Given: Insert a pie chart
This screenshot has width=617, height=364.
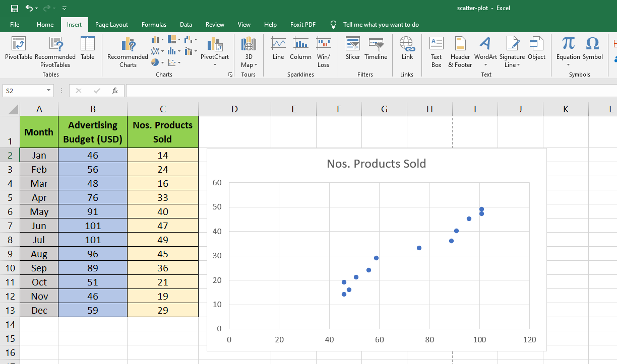Looking at the screenshot, I should point(155,62).
